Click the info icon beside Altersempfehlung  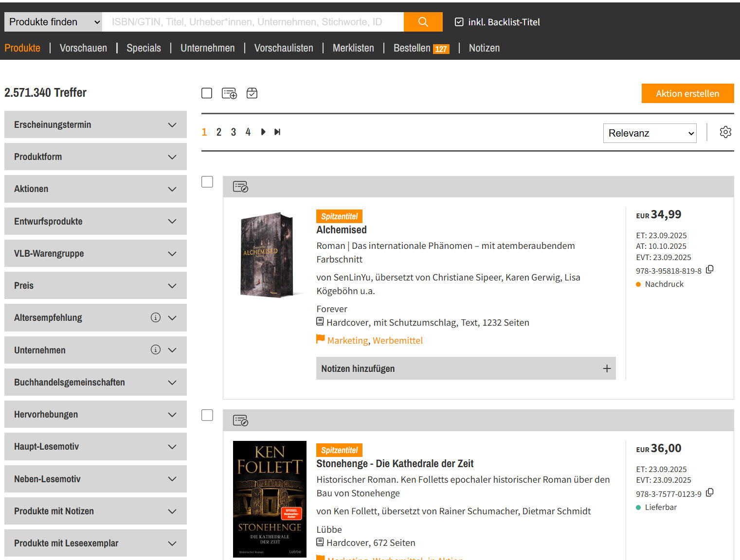pyautogui.click(x=156, y=317)
